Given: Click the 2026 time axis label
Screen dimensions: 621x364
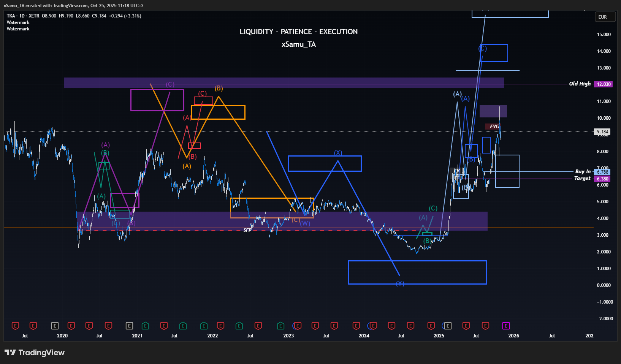Looking at the screenshot, I should (514, 336).
